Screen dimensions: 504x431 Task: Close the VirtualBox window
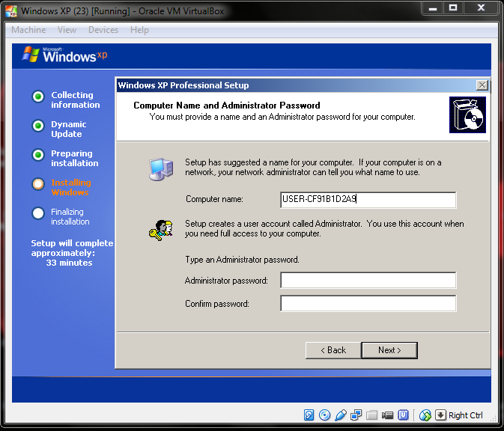pyautogui.click(x=482, y=8)
